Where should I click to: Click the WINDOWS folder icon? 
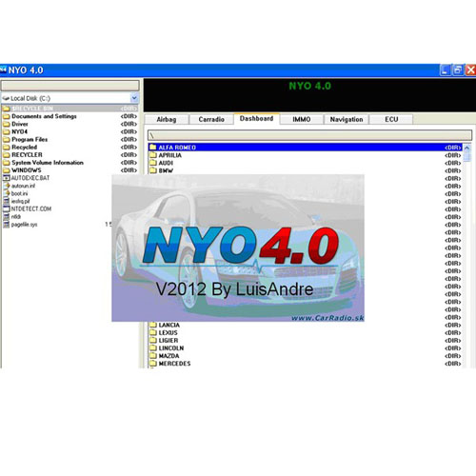7,170
